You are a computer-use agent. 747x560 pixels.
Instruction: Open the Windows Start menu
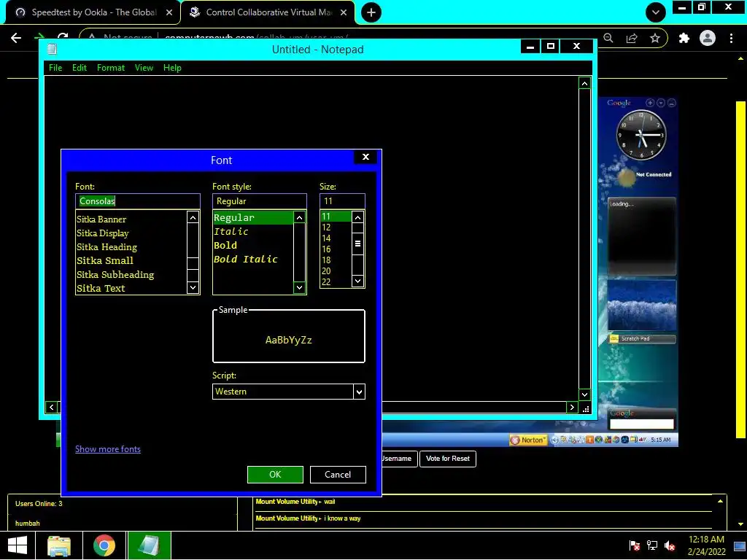tap(18, 545)
